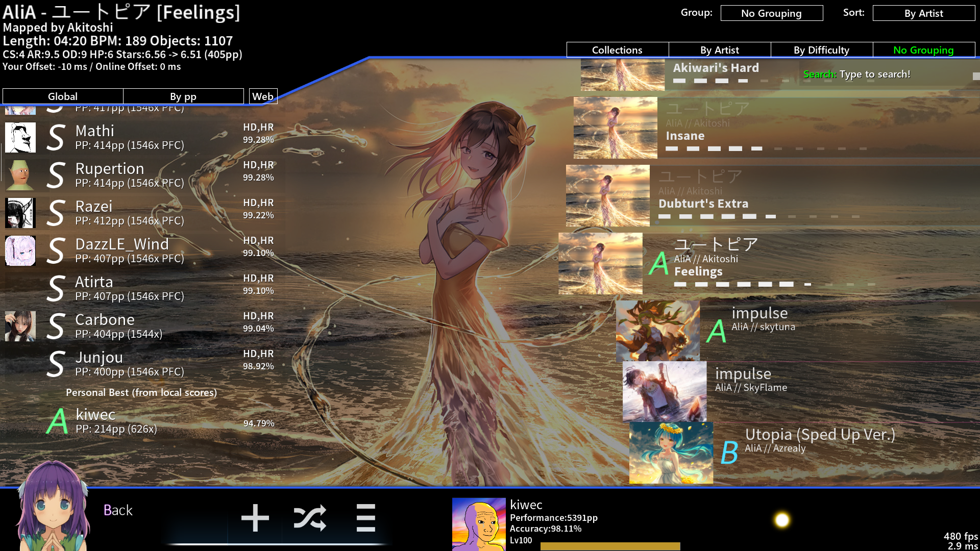Screen dimensions: 980x551
Task: Toggle the By pp leaderboard sorting
Action: 183,96
